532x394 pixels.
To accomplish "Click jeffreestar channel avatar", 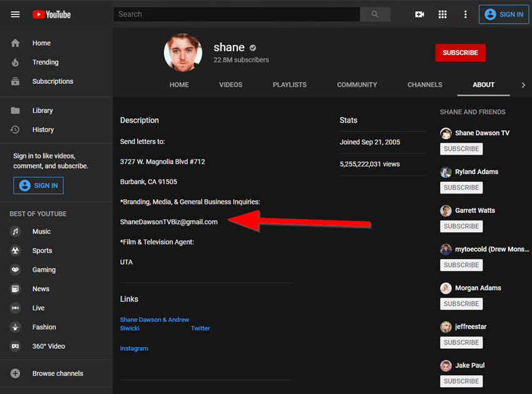I will pos(446,327).
